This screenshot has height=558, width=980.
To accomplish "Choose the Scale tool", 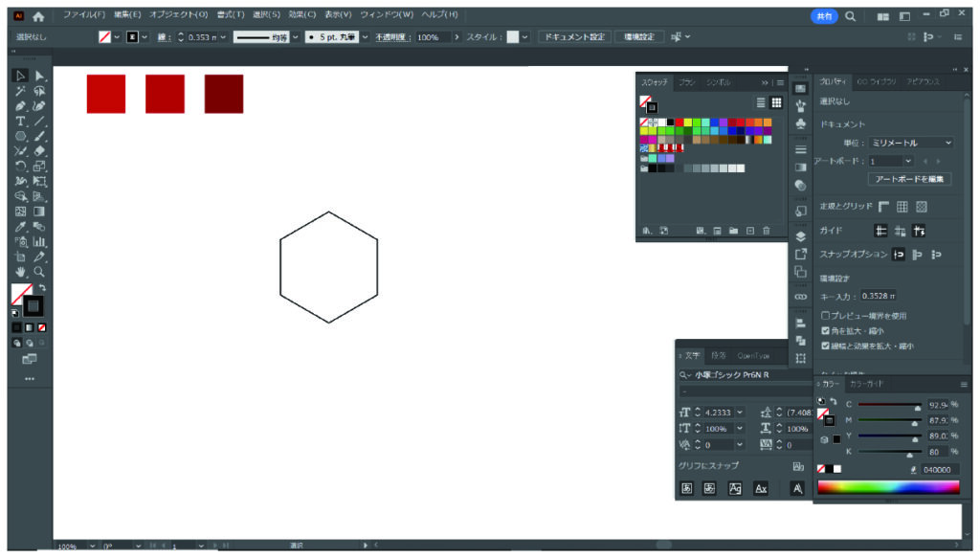I will coord(39,167).
